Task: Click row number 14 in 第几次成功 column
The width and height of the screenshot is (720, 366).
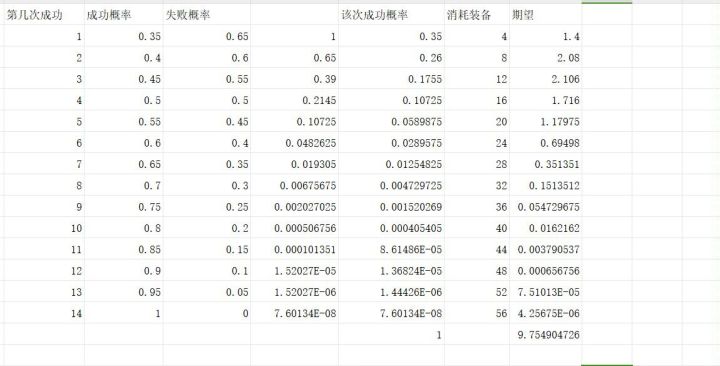Action: (x=44, y=313)
